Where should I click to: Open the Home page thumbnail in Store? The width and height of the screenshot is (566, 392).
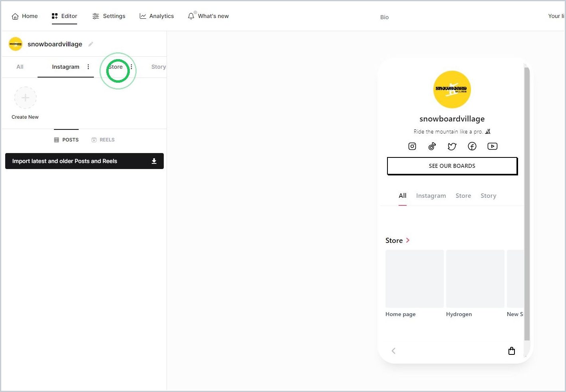(x=415, y=279)
